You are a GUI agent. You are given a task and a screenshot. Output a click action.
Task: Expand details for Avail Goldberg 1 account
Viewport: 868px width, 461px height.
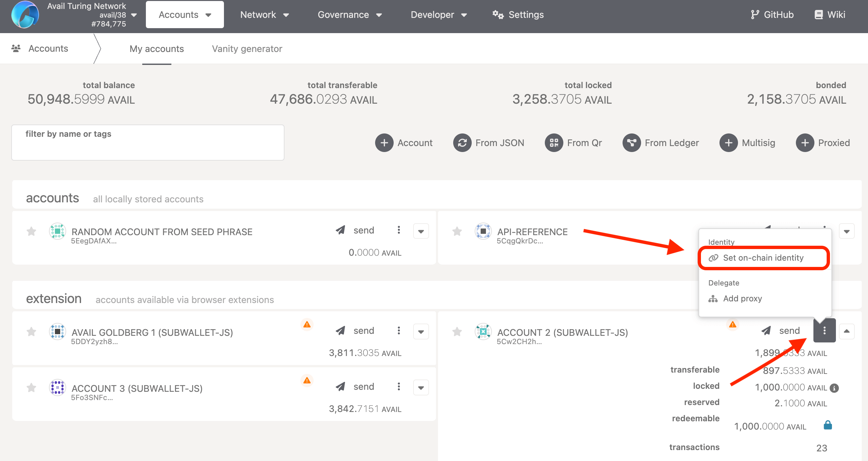[420, 332]
